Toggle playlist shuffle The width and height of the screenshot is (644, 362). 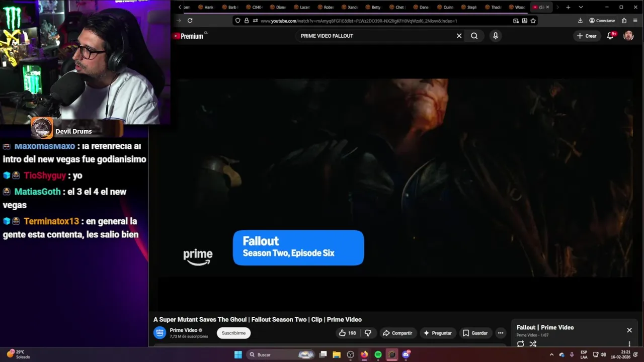coord(533,344)
